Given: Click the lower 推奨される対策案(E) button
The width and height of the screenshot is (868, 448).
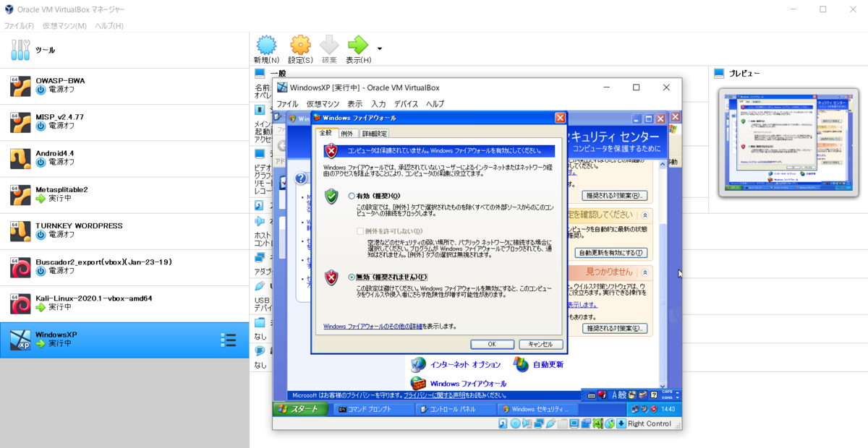Looking at the screenshot, I should [614, 328].
